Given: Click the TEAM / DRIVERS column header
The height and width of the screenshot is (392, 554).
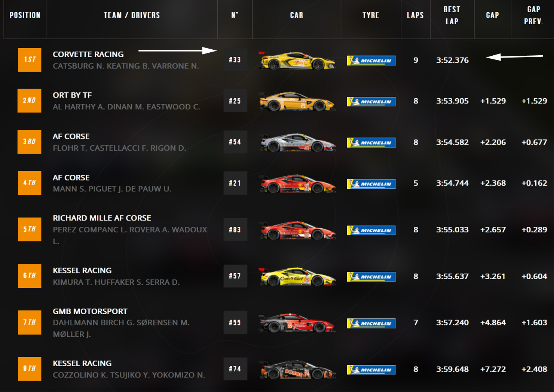Looking at the screenshot, I should [x=132, y=15].
